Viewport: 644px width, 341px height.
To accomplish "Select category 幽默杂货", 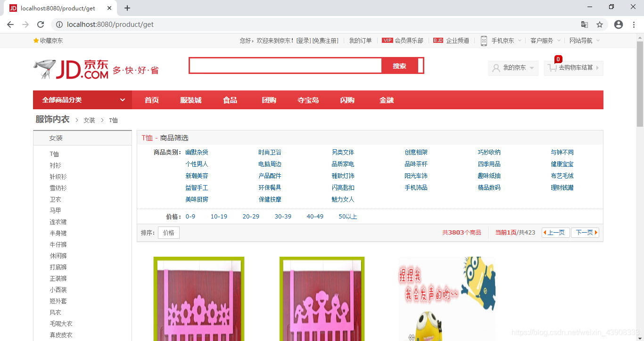I will tap(197, 152).
